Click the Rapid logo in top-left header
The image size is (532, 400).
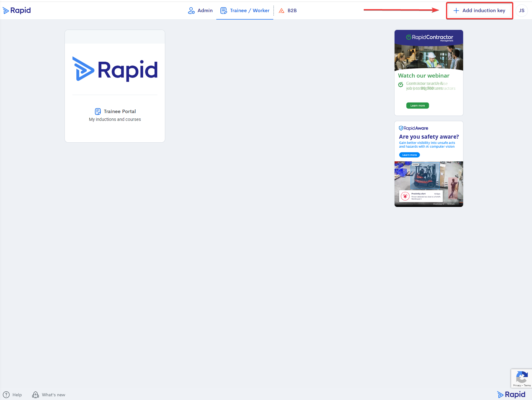(17, 10)
